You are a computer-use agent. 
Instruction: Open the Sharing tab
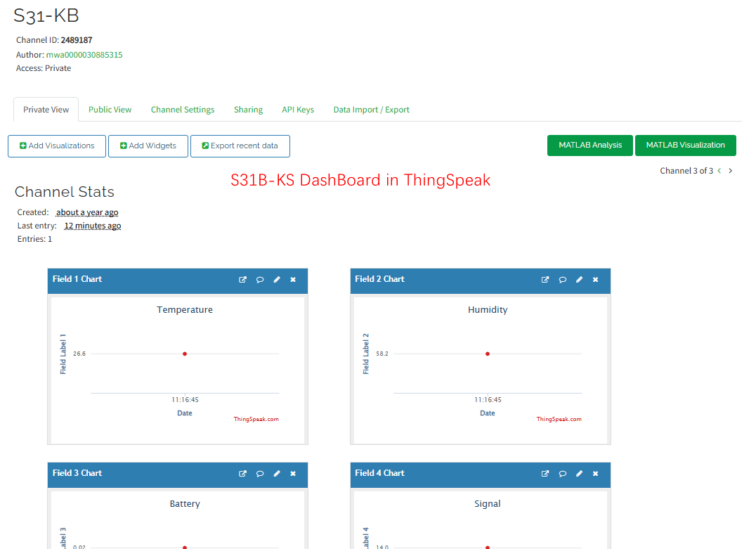[248, 110]
